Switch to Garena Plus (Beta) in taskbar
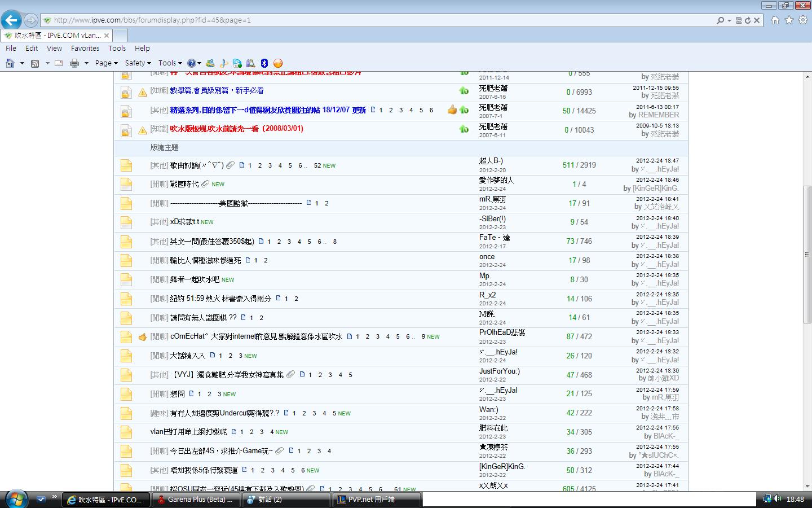This screenshot has width=812, height=508. (197, 500)
